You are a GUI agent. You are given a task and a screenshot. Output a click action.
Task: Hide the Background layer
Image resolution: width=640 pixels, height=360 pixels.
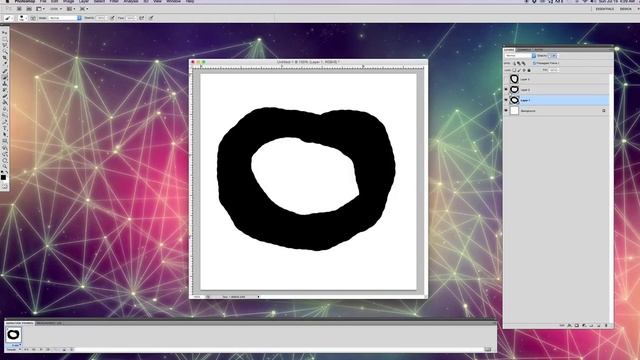[506, 111]
